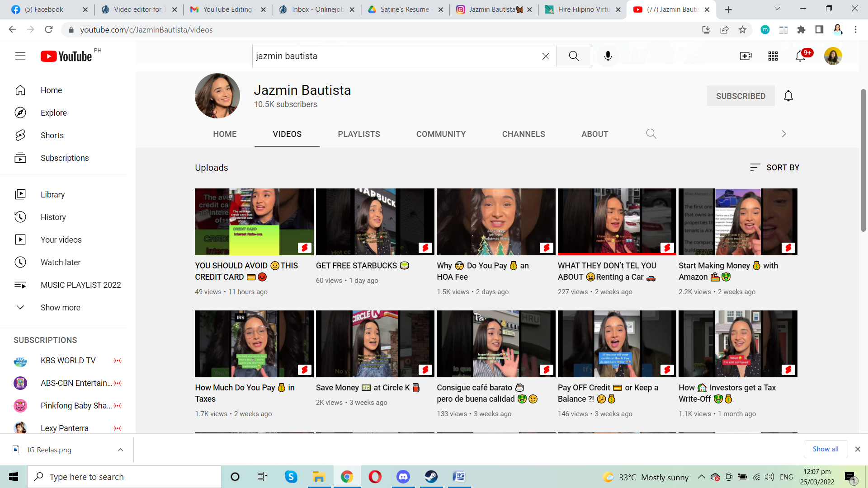Open Shorts from the sidebar
The width and height of the screenshot is (868, 488).
pos(52,135)
